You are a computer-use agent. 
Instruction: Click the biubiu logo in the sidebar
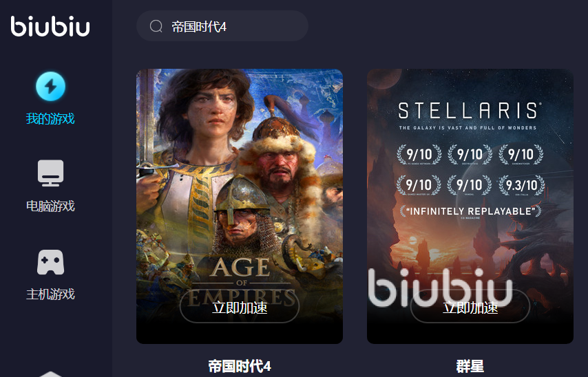(x=50, y=26)
